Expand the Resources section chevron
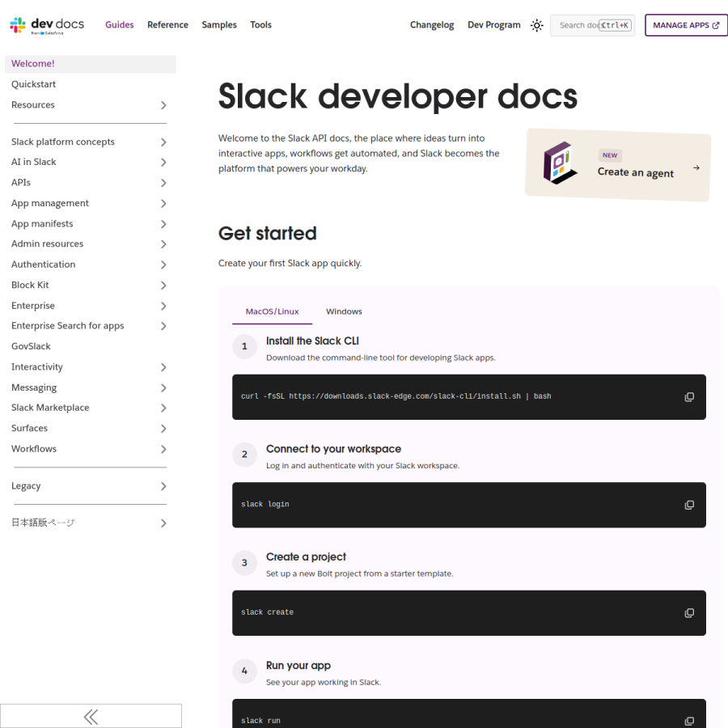Image resolution: width=728 pixels, height=728 pixels. click(x=163, y=105)
